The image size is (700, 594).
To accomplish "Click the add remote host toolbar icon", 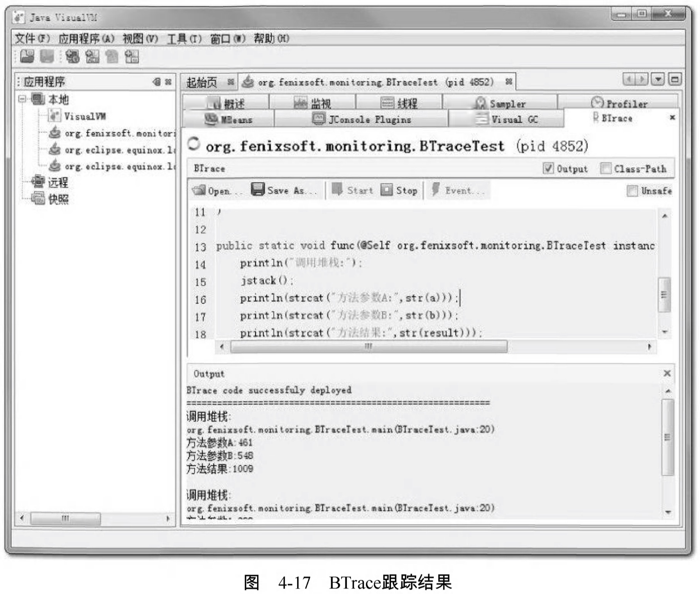I will (x=72, y=57).
